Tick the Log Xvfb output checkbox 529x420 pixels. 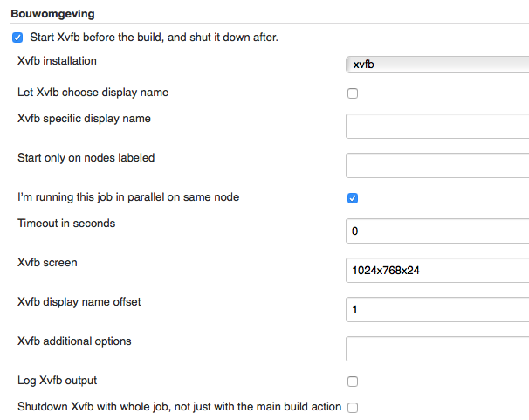353,382
